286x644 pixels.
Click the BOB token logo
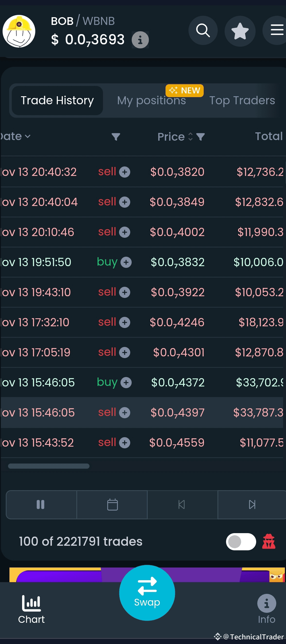pyautogui.click(x=19, y=31)
